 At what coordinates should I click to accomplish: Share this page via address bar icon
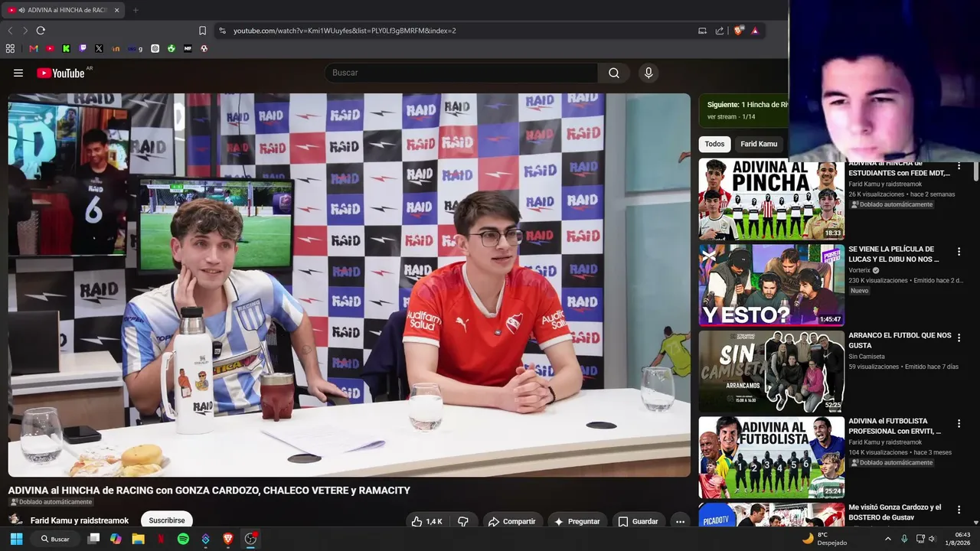720,31
